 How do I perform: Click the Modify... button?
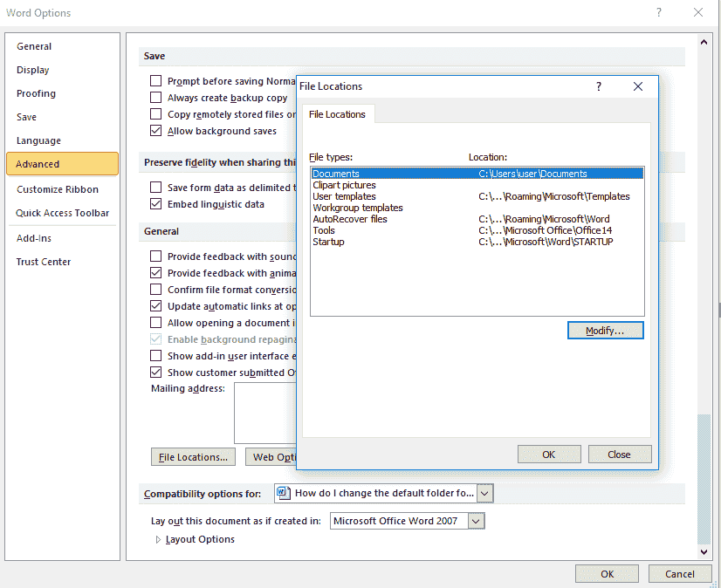(605, 331)
